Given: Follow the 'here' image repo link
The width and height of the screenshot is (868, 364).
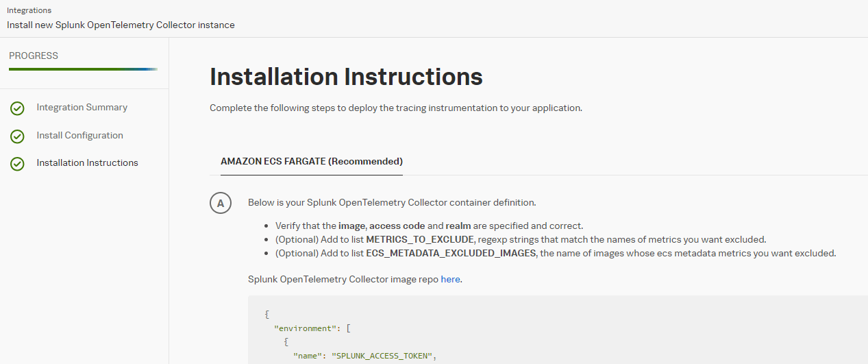Looking at the screenshot, I should click(x=450, y=279).
